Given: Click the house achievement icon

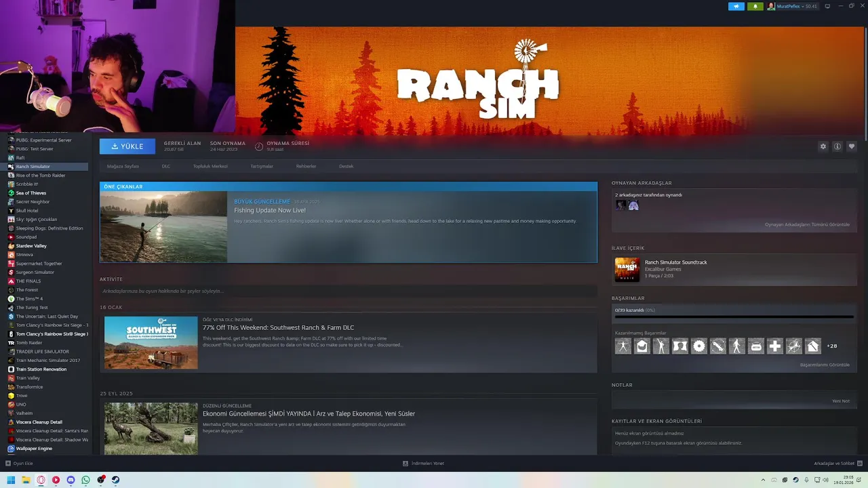Looking at the screenshot, I should click(x=813, y=346).
